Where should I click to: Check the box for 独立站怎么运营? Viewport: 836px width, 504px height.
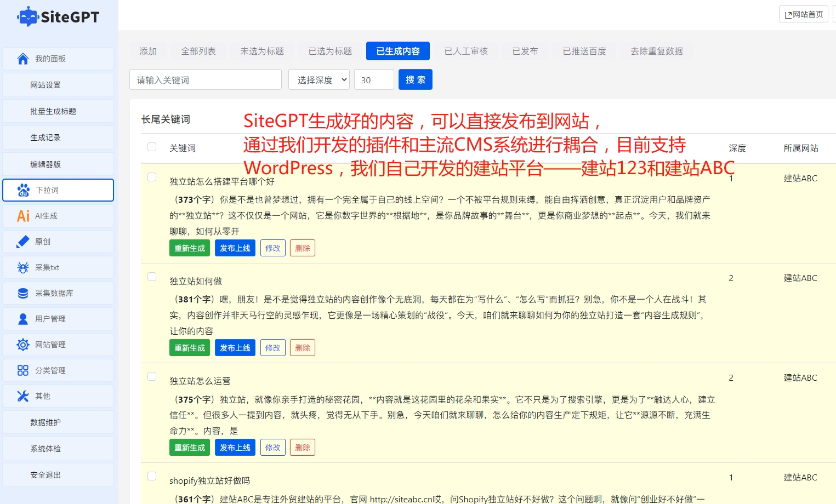[152, 376]
